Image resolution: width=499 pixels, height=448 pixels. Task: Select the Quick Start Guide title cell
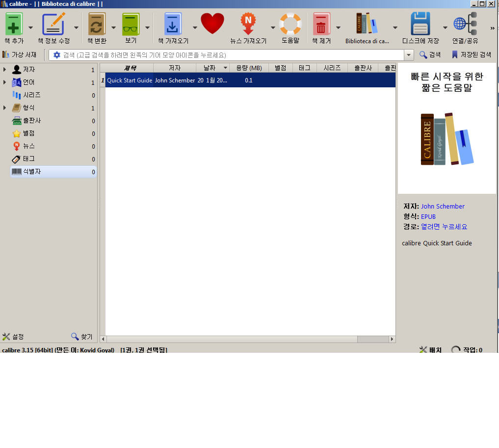[x=130, y=80]
